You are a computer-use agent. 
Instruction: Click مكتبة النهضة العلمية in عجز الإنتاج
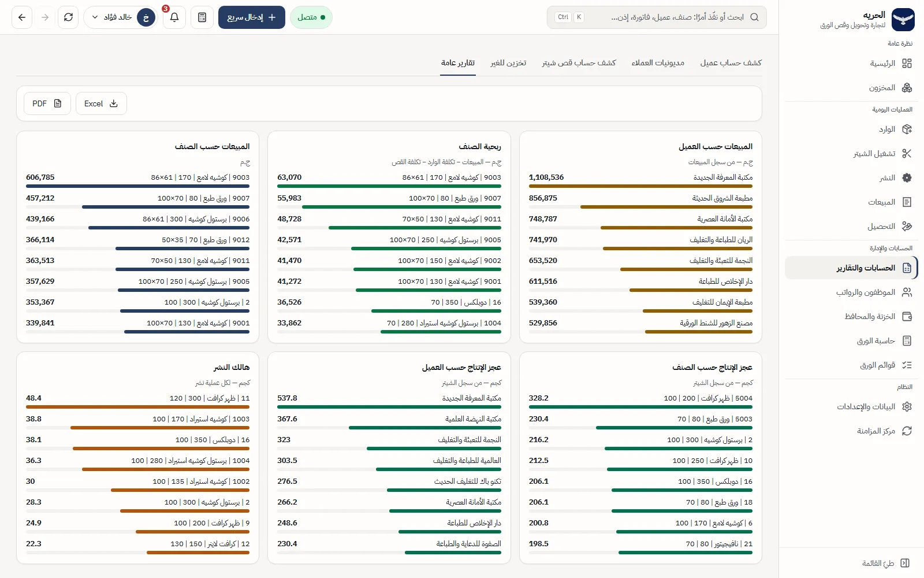click(473, 419)
